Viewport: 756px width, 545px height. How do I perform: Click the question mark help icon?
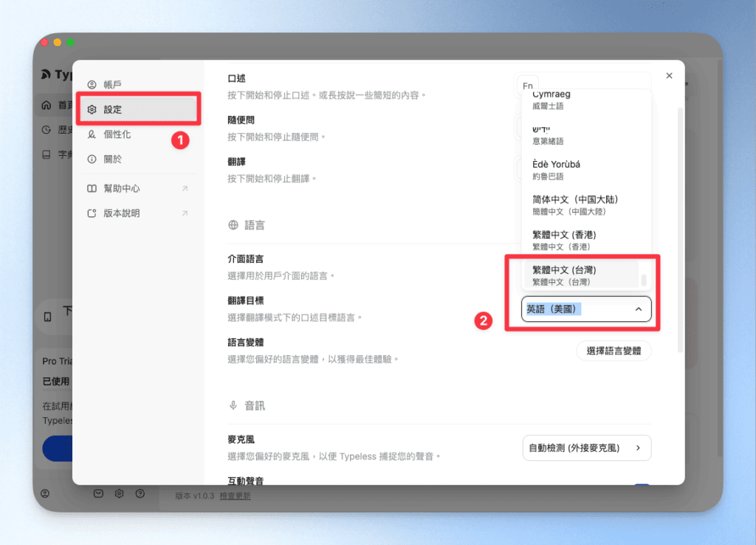click(140, 493)
